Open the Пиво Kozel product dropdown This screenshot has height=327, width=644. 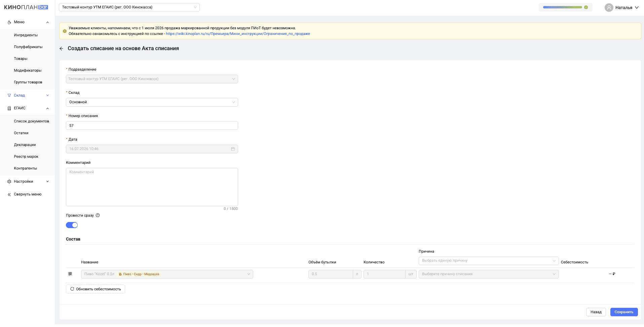pyautogui.click(x=167, y=274)
